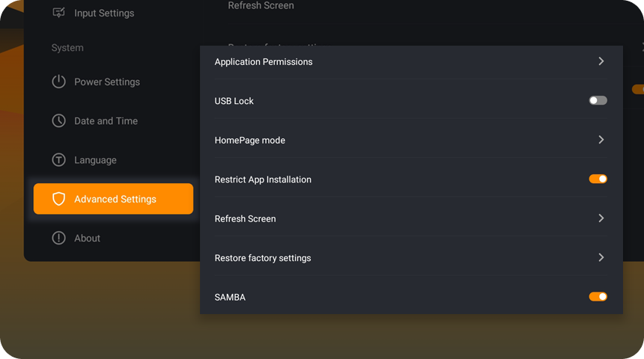
Task: Turn off Restrict App Installation toggle
Action: point(598,179)
